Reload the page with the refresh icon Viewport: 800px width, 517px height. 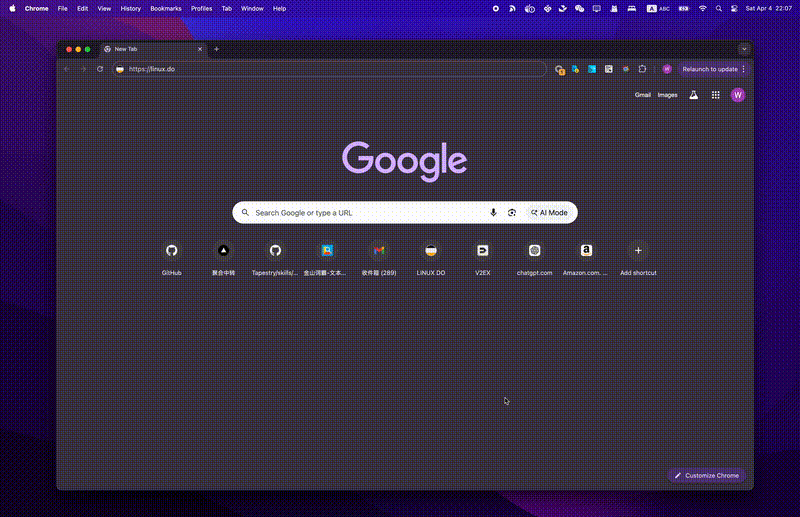click(x=100, y=69)
